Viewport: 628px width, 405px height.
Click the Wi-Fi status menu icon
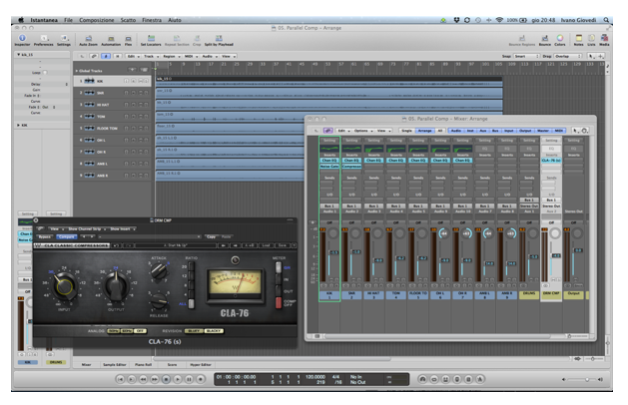pyautogui.click(x=499, y=20)
